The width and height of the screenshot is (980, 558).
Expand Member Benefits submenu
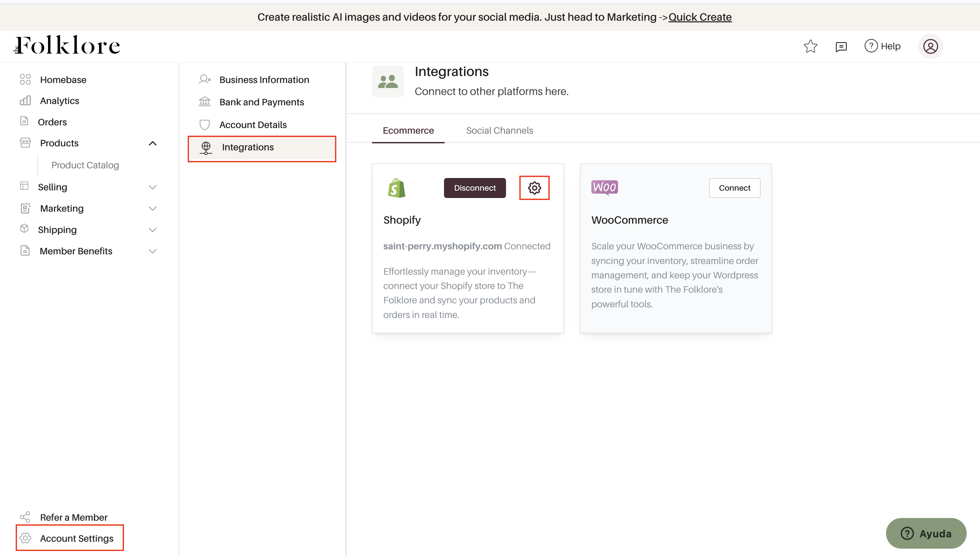tap(152, 251)
